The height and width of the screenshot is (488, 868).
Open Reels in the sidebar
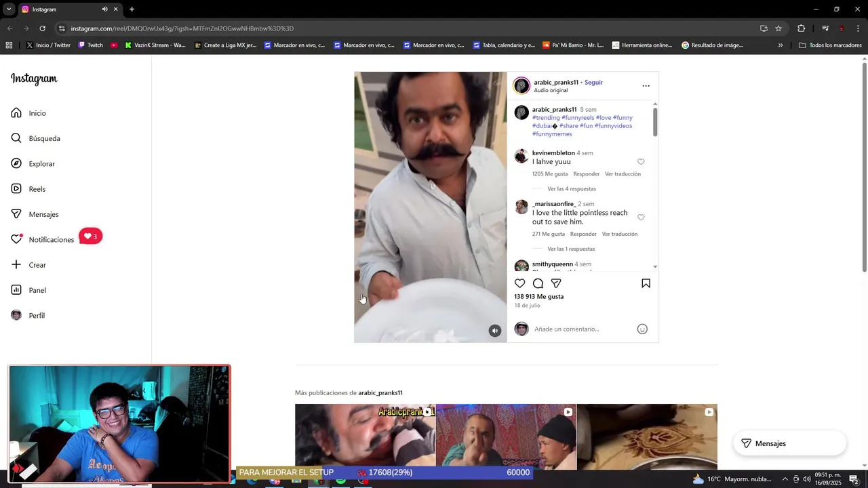coord(28,189)
